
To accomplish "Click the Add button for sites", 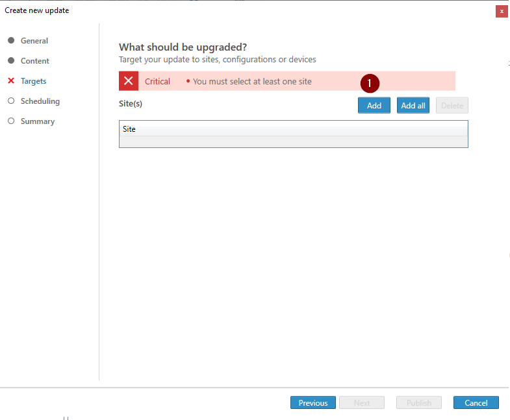I will [374, 105].
